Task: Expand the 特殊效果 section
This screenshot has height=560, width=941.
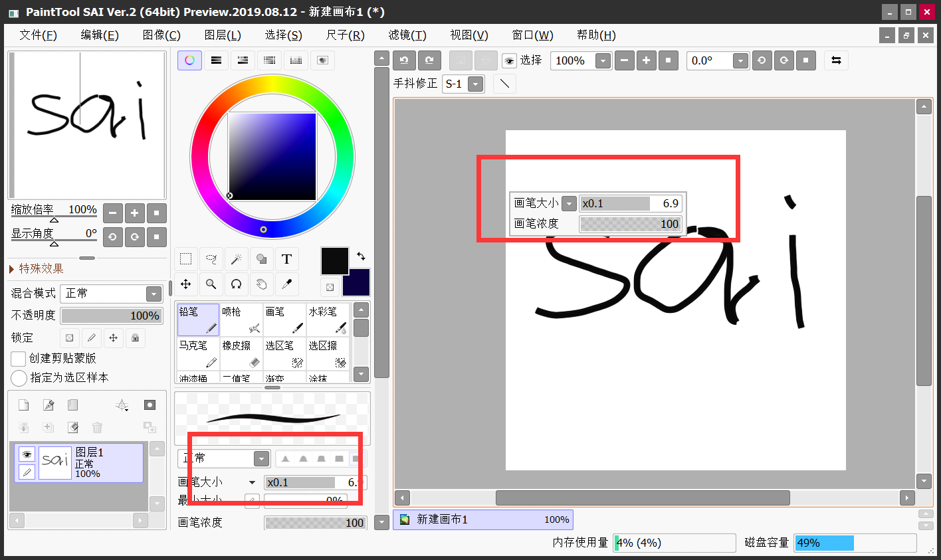Action: click(37, 268)
